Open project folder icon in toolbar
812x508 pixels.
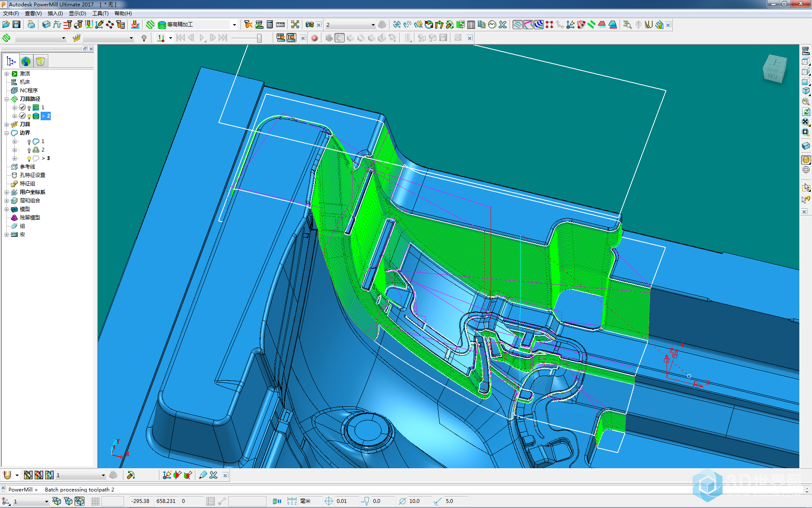[x=6, y=25]
